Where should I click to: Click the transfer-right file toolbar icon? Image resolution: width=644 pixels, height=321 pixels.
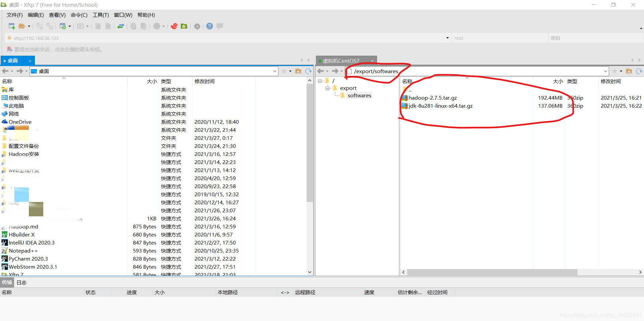108,26
